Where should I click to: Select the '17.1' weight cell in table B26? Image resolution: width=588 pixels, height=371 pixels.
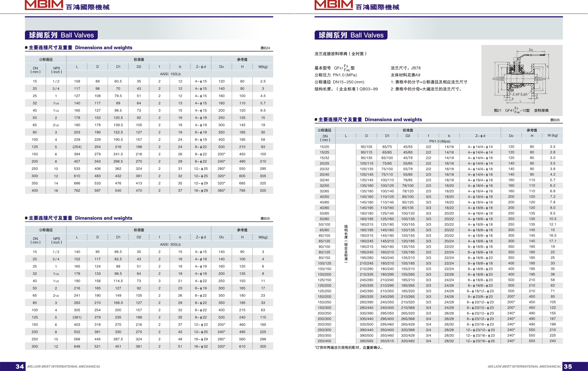[553, 241]
